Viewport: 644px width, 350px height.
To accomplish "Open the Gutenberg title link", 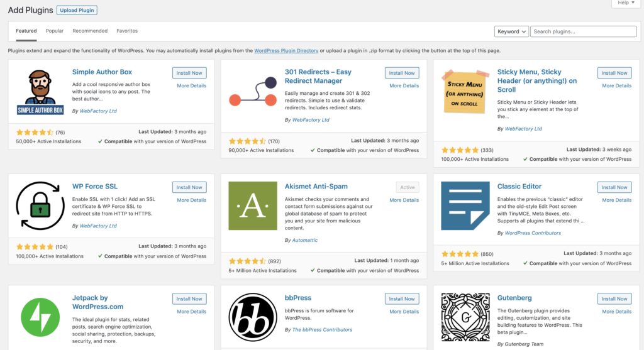I will [514, 298].
